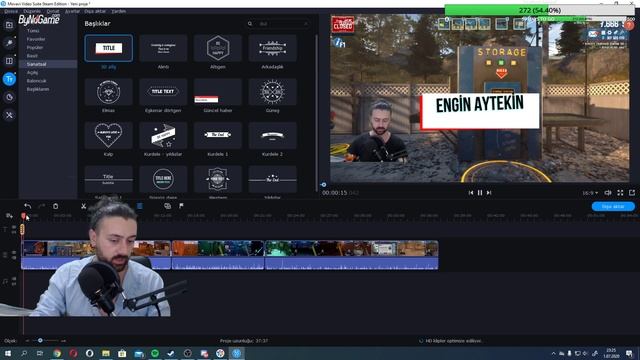This screenshot has height=360, width=640.
Task: Click the Dışa aktar export button
Action: 613,207
